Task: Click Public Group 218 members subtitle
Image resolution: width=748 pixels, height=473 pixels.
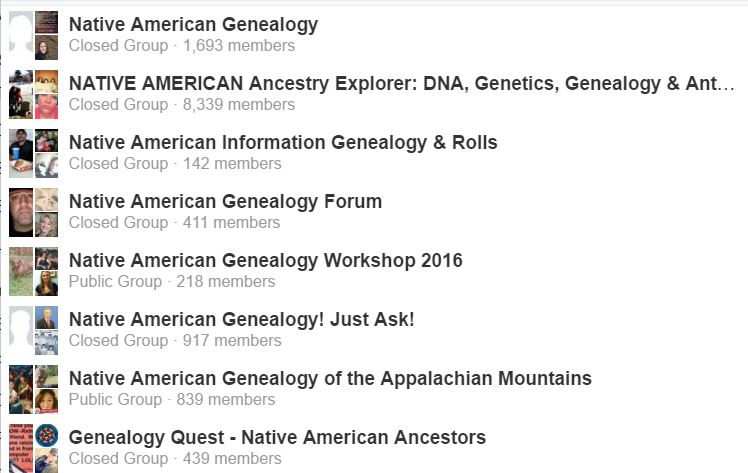Action: (172, 282)
